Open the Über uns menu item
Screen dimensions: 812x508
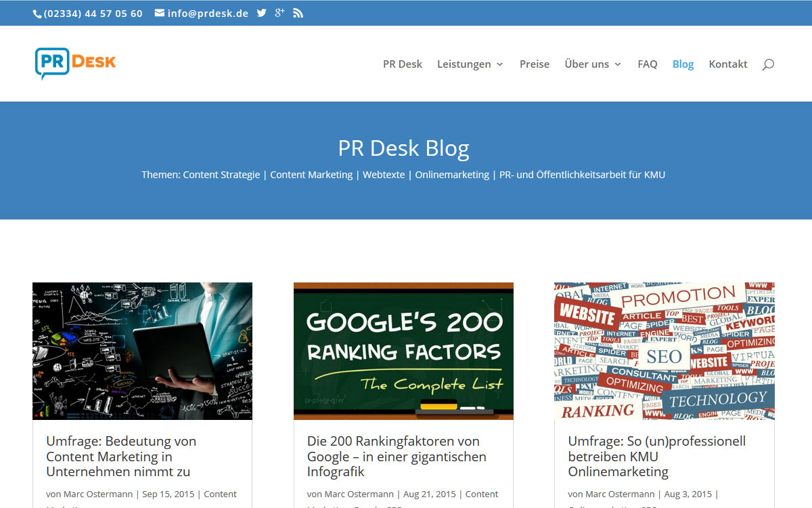click(587, 64)
